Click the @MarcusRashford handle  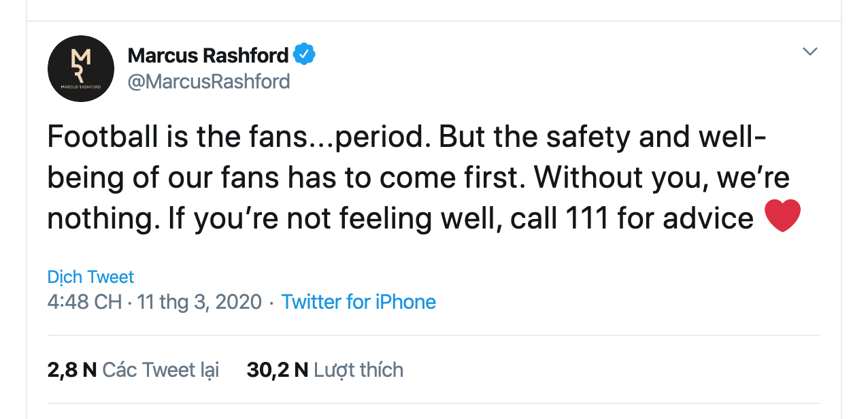click(x=209, y=81)
